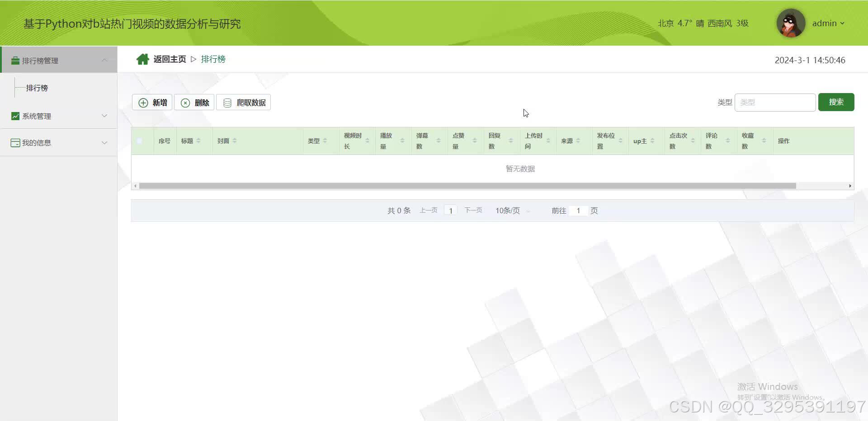
Task: Click scrollbar right arrow under table
Action: (x=850, y=186)
